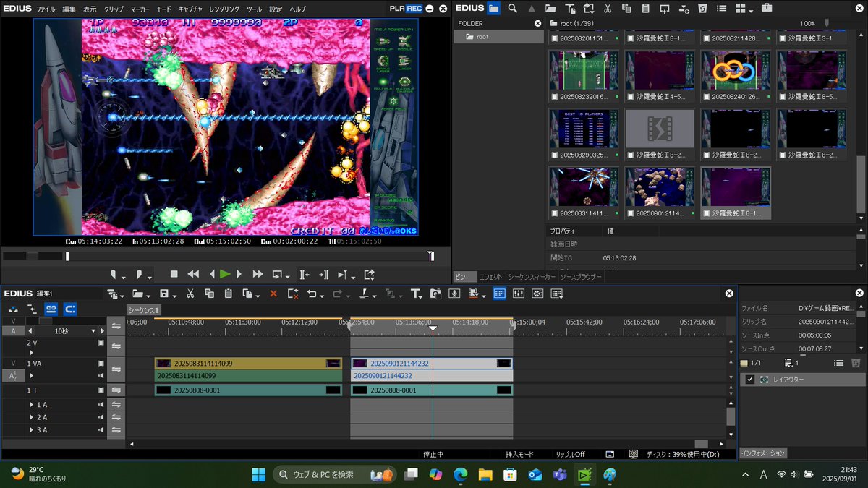The image size is (868, 488).
Task: Open Windows Start button on taskbar
Action: [259, 474]
